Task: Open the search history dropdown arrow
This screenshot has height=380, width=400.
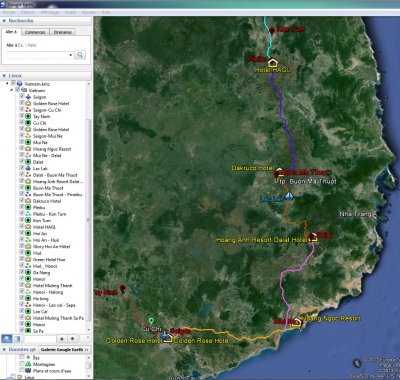Action: 71,55
